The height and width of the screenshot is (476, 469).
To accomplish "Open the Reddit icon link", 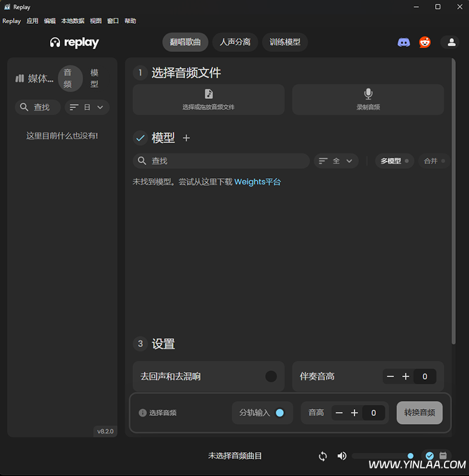I will (x=425, y=43).
